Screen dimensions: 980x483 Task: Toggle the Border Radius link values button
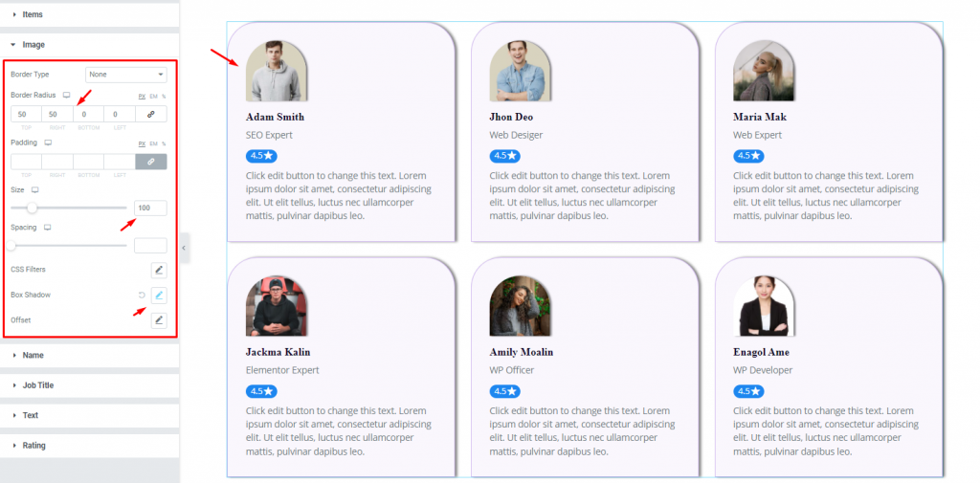pos(150,115)
